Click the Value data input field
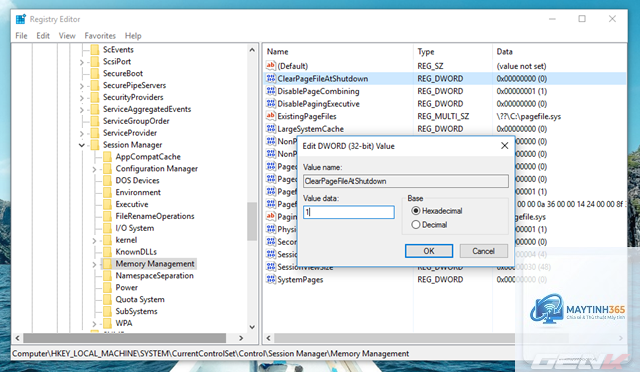Screen dimensions: 640x372 349,212
